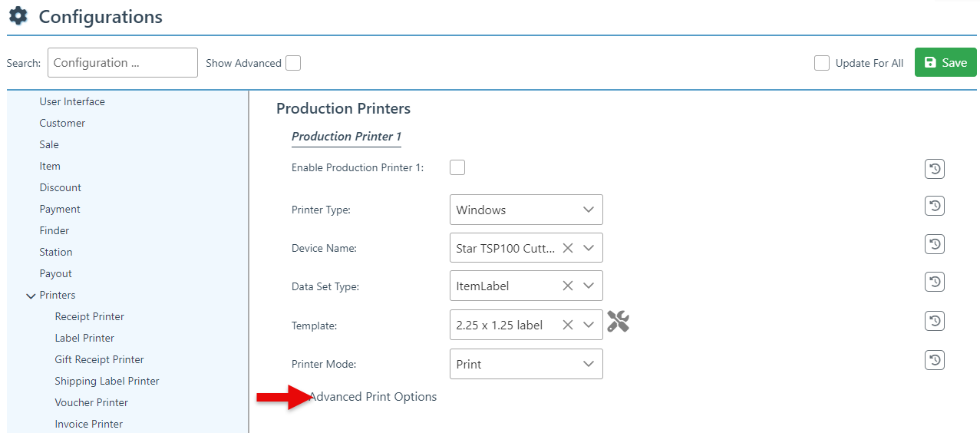Click reset icon for Printer Type
This screenshot has width=980, height=433.
pyautogui.click(x=934, y=206)
